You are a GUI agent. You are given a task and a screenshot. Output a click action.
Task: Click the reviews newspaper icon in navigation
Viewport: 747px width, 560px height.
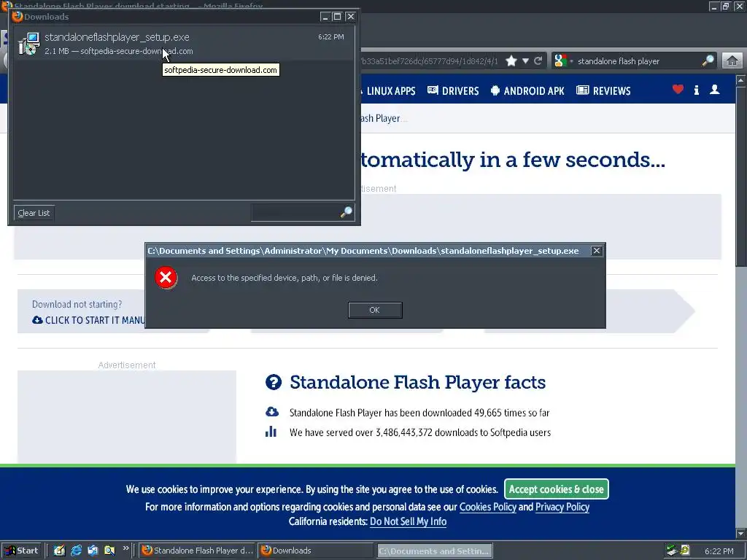pyautogui.click(x=583, y=90)
